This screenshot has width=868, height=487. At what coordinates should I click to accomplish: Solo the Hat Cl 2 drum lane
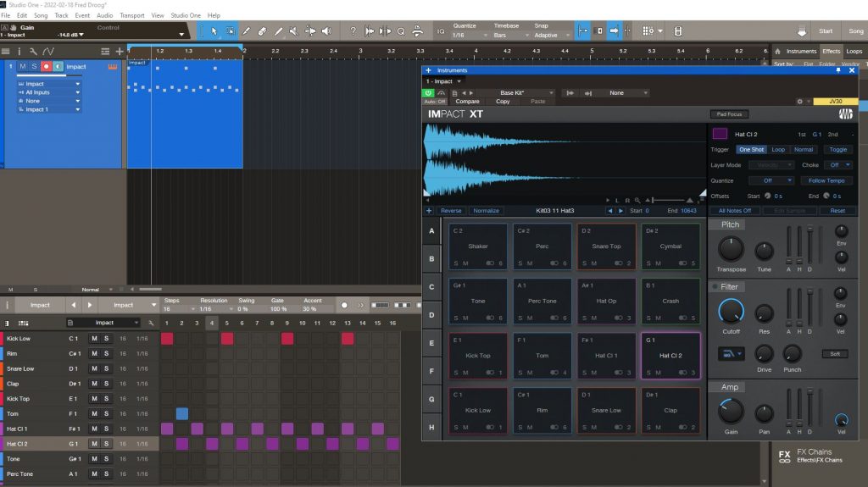coord(107,444)
